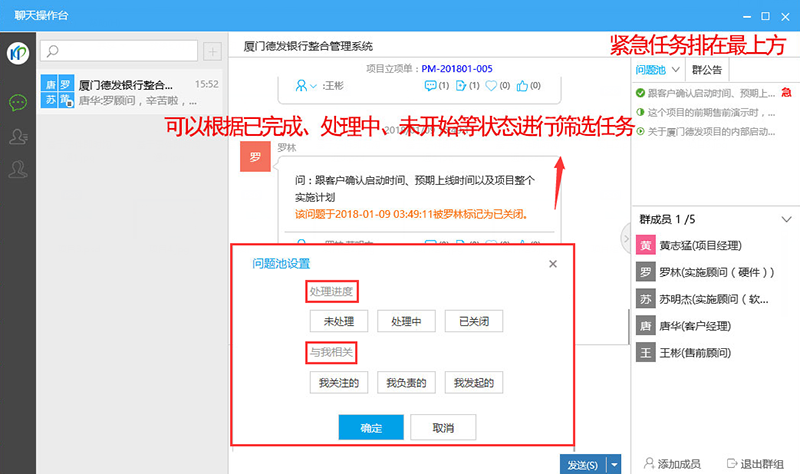Image resolution: width=800 pixels, height=474 pixels.
Task: Toggle the 已关闭 filter option
Action: point(473,321)
